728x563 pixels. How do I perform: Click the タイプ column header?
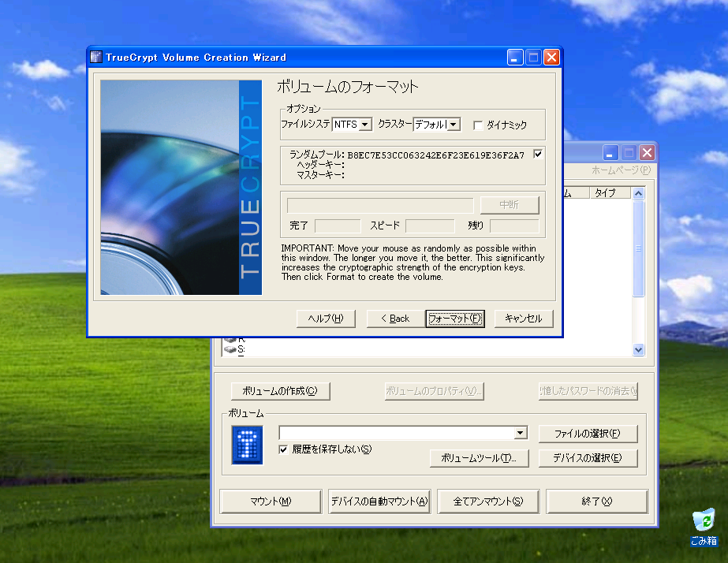coord(610,192)
